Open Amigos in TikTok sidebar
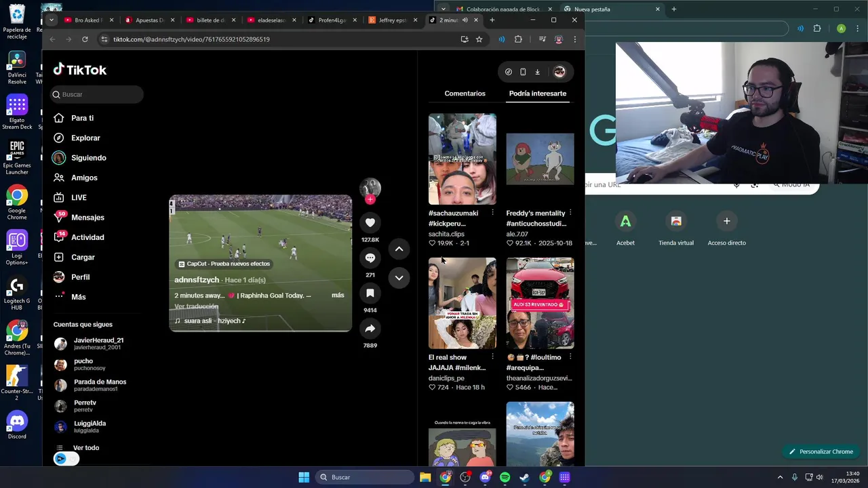Viewport: 868px width, 488px height. (84, 178)
